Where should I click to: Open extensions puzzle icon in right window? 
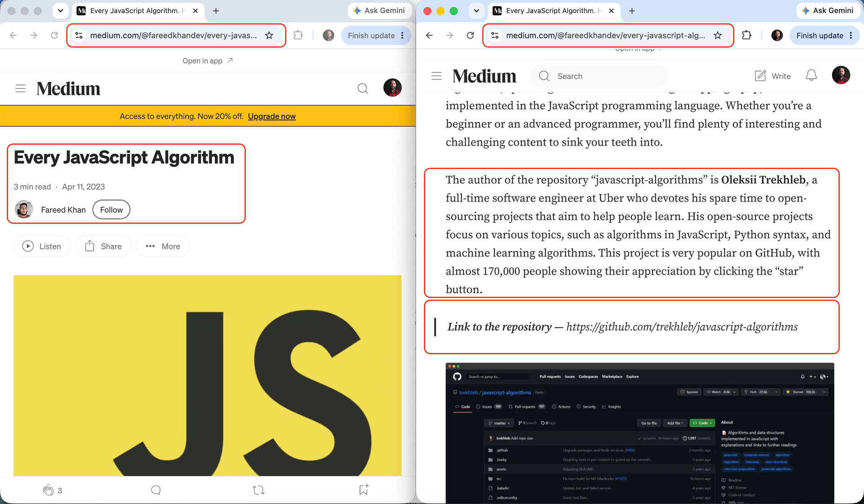(x=747, y=35)
